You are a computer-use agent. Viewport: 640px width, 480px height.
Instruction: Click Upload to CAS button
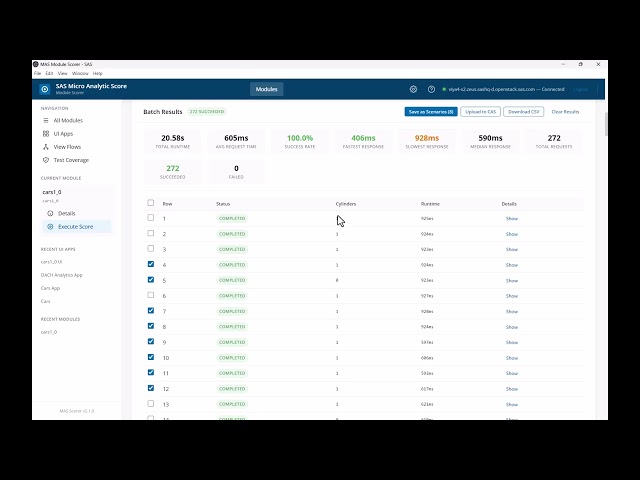(480, 112)
